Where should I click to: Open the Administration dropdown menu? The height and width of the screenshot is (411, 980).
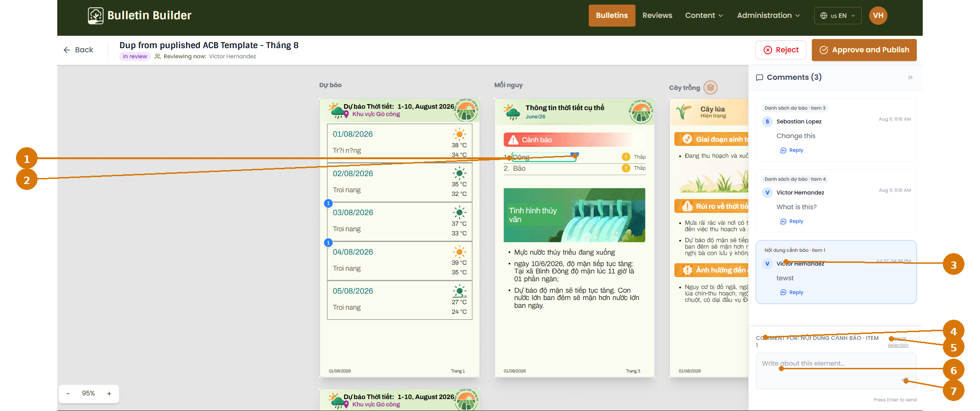(x=768, y=16)
